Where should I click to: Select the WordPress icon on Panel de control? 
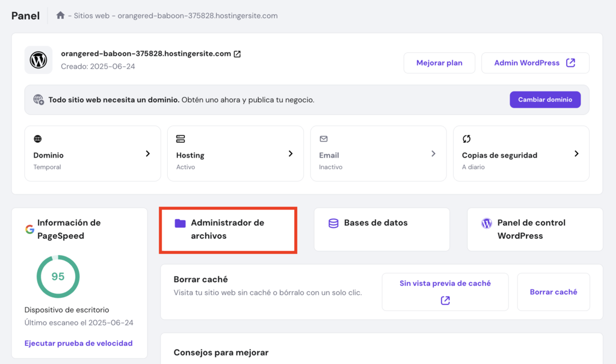point(486,223)
